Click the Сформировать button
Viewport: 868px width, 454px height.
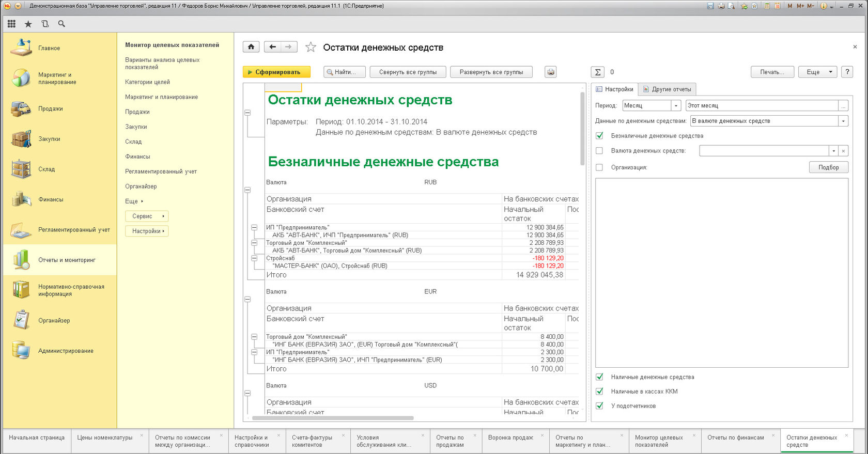[276, 72]
